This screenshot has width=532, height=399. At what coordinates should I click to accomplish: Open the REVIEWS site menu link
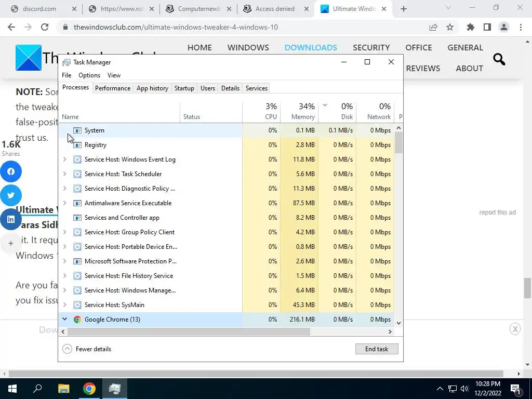pyautogui.click(x=423, y=68)
